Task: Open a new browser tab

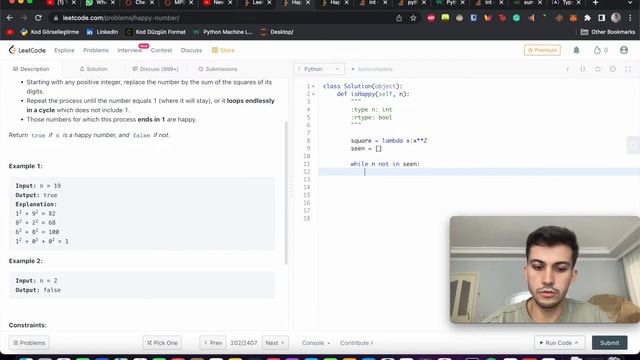Action: point(596,3)
